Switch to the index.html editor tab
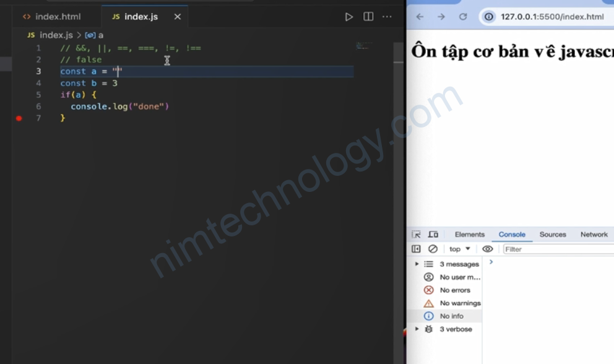This screenshot has height=364, width=614. click(52, 17)
